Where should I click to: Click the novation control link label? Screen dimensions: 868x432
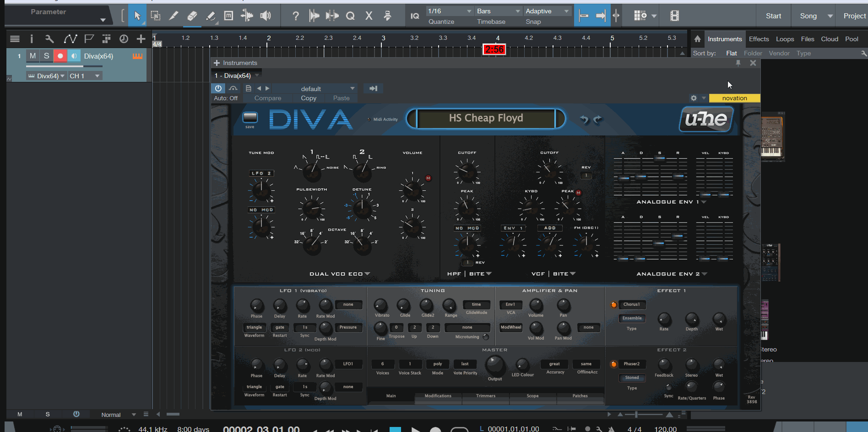734,98
